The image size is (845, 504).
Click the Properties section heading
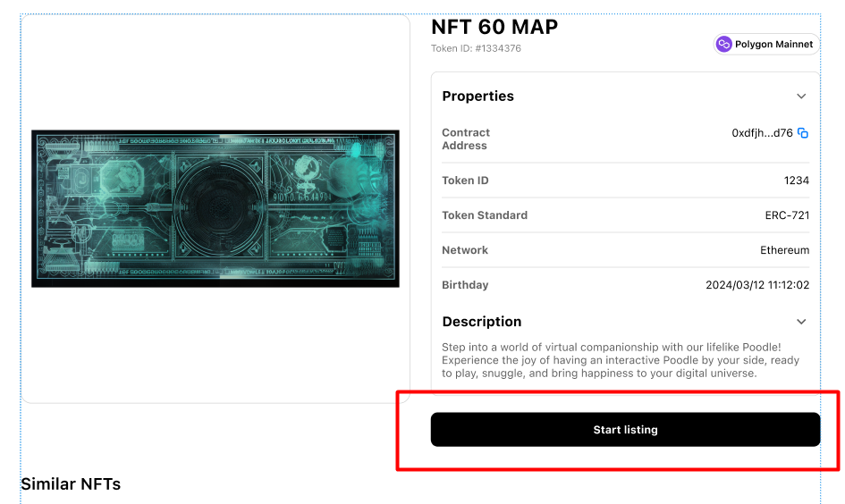pyautogui.click(x=477, y=97)
